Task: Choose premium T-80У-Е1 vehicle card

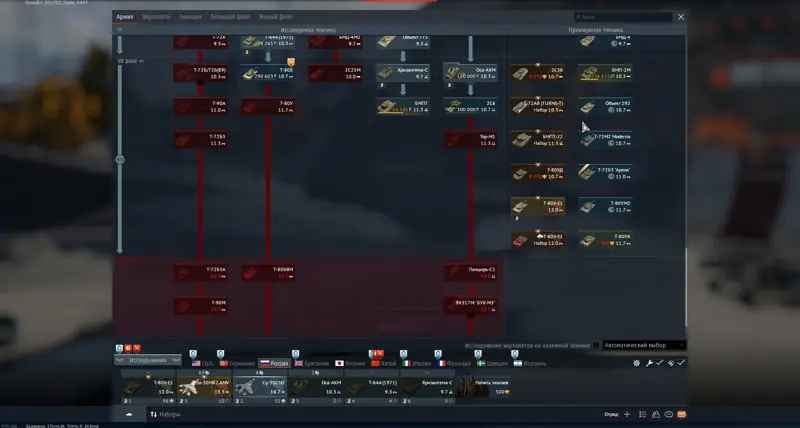Action: (x=537, y=206)
